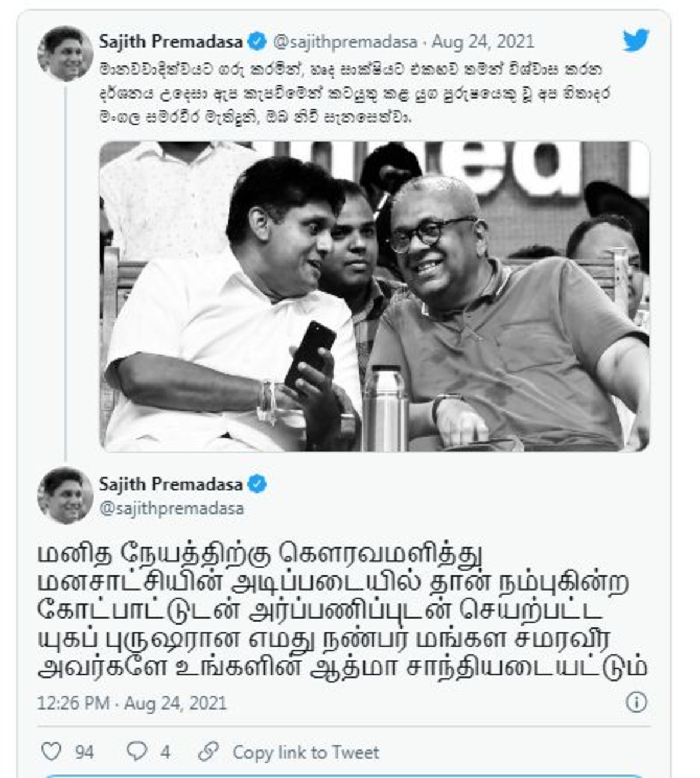
Task: Click the Aug 24, 2021 date at top
Action: pyautogui.click(x=483, y=42)
